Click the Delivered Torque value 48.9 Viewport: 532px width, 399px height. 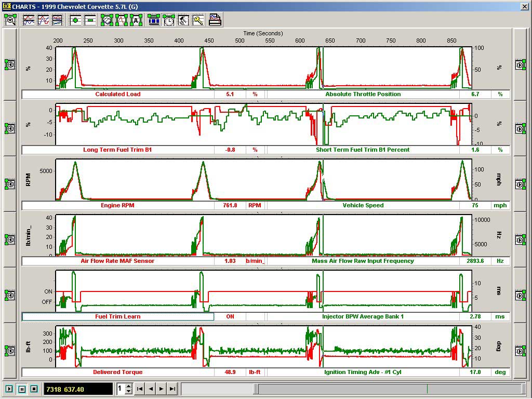point(230,372)
